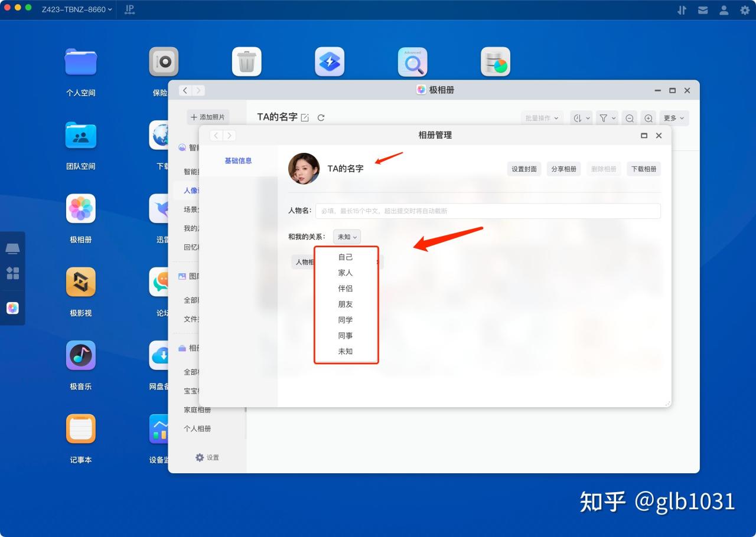This screenshot has width=756, height=537.
Task: Click the zoom-in magnifier icon in the toolbar
Action: [649, 117]
